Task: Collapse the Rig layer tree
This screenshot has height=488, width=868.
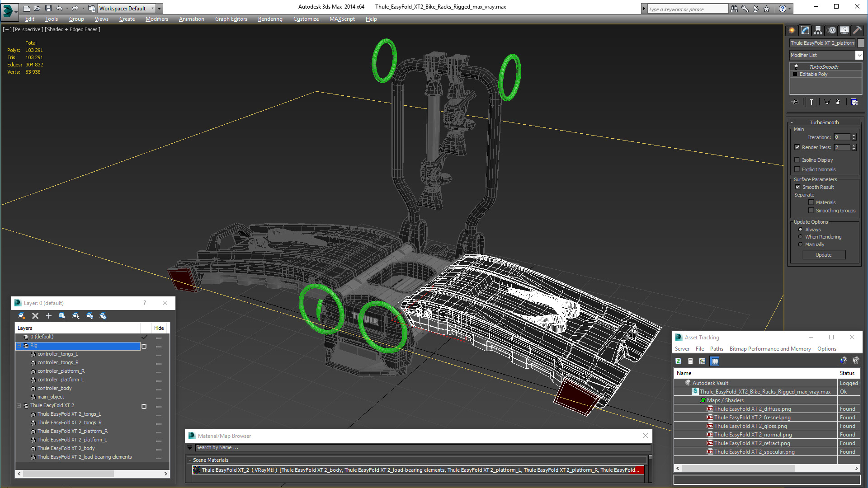Action: (x=19, y=346)
